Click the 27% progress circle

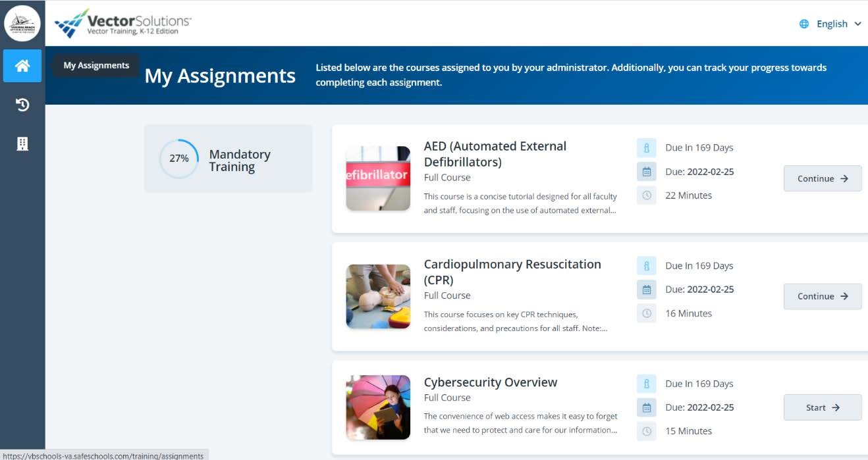[178, 159]
